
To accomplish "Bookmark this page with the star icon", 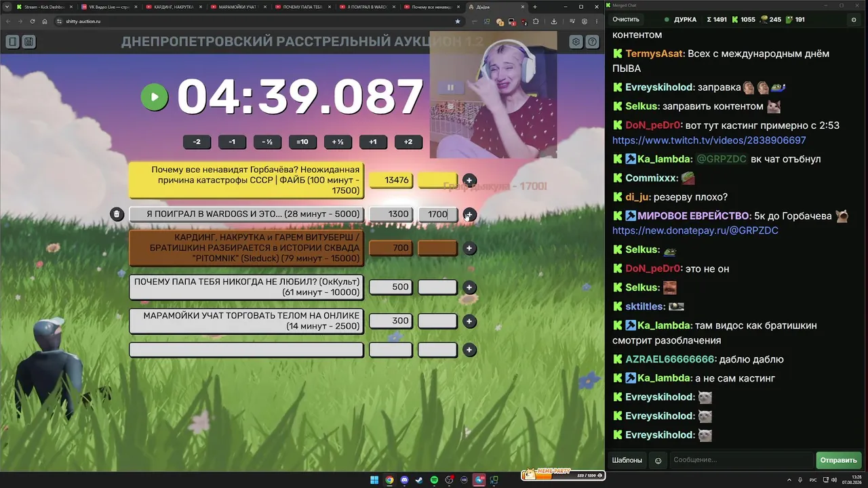I will tap(458, 21).
